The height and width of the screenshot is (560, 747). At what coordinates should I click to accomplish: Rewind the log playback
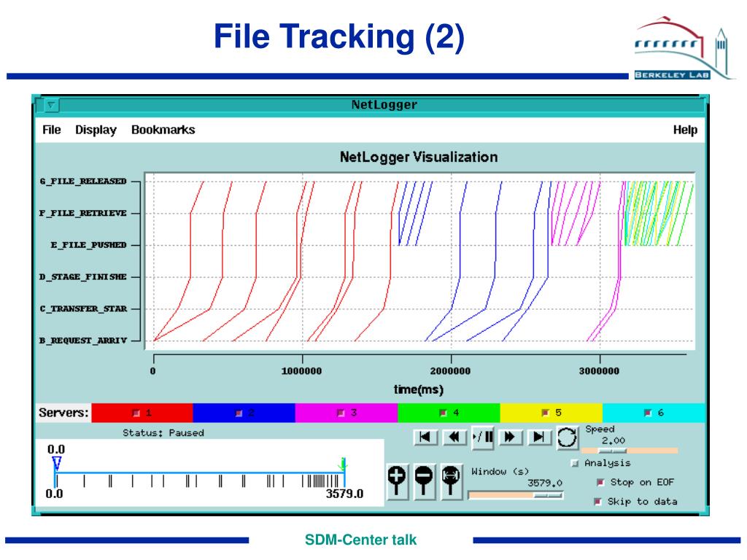tap(454, 437)
